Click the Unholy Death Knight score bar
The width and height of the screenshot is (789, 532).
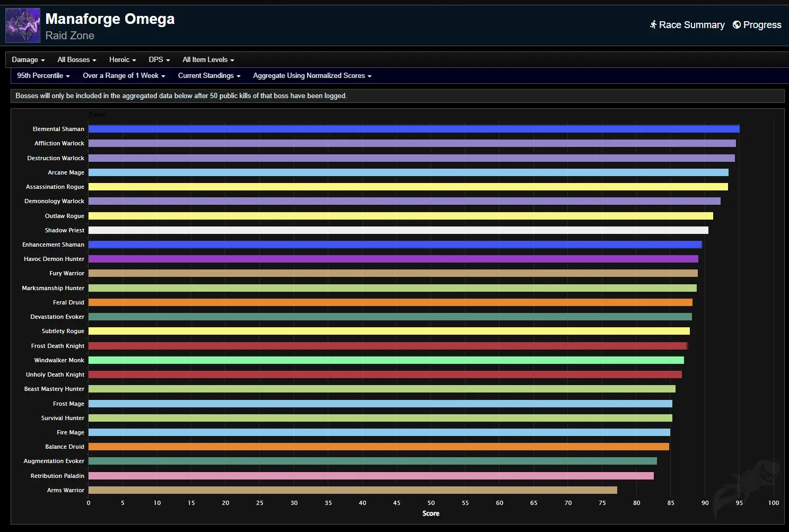tap(385, 374)
